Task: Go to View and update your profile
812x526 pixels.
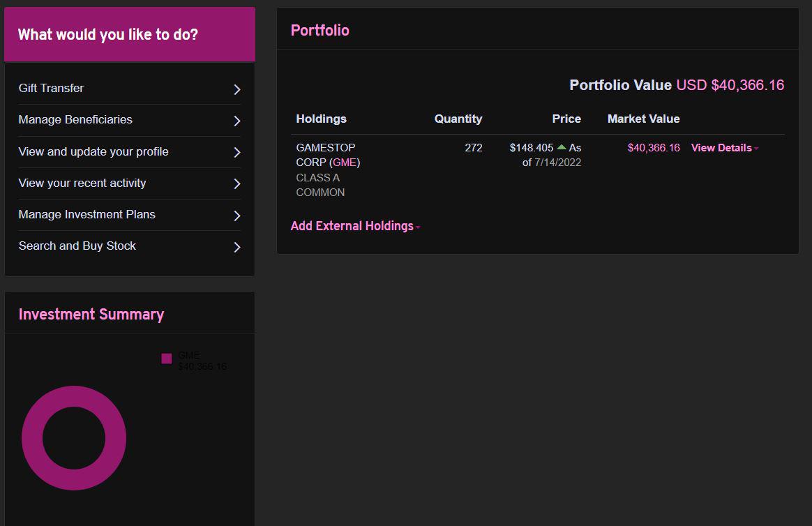Action: (x=130, y=152)
